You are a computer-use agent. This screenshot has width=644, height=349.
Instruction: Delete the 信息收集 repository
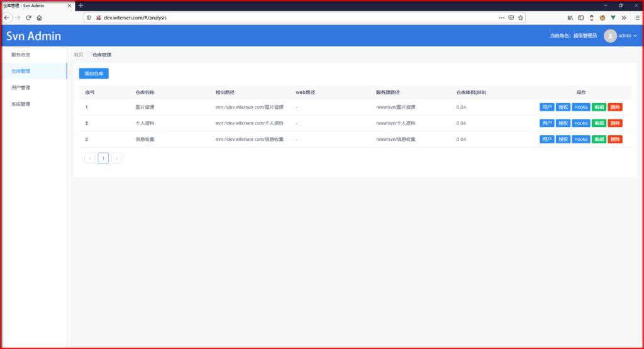click(x=614, y=140)
